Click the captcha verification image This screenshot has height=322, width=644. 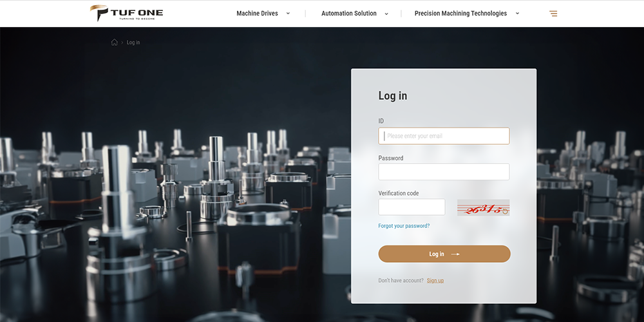tap(483, 207)
